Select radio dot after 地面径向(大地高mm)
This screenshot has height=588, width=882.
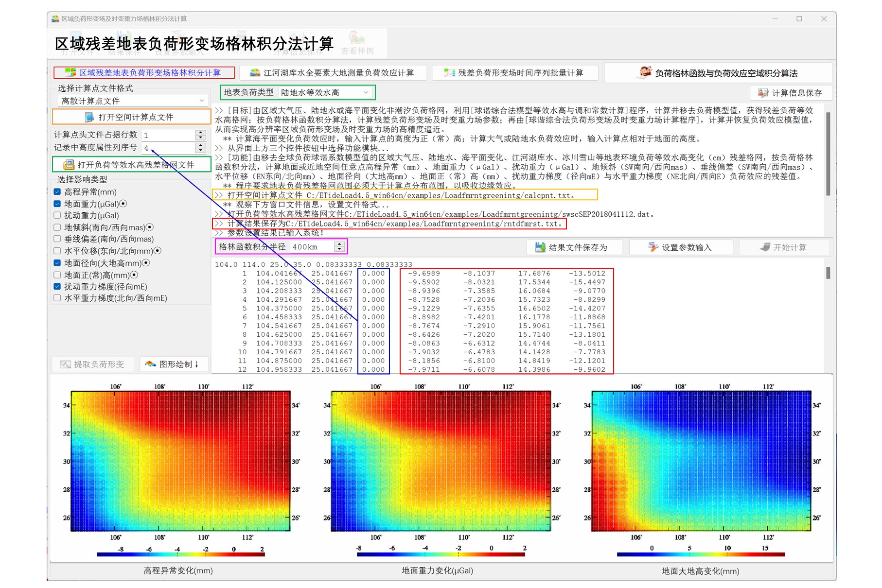146,263
